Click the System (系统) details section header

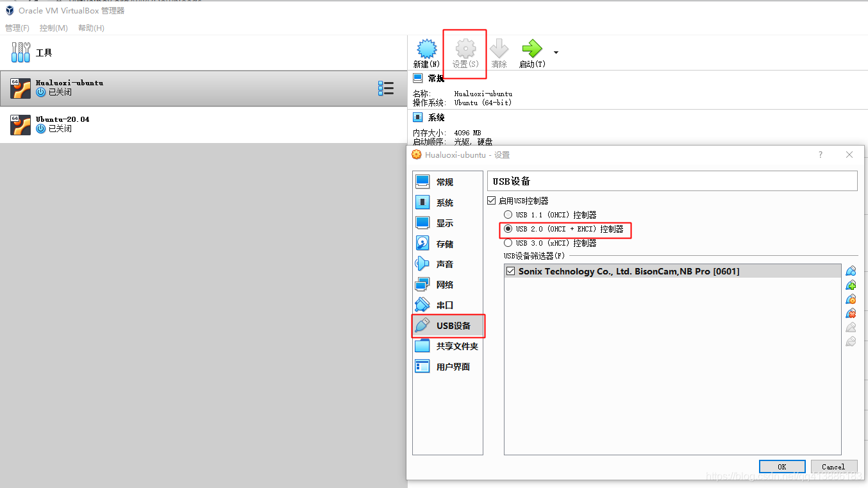(x=436, y=117)
